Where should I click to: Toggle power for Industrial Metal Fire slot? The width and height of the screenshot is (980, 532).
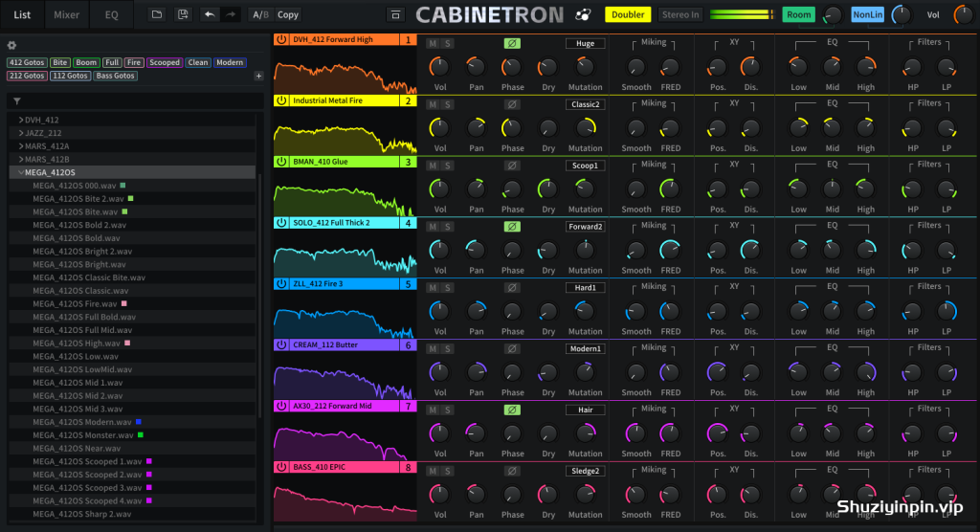[282, 100]
